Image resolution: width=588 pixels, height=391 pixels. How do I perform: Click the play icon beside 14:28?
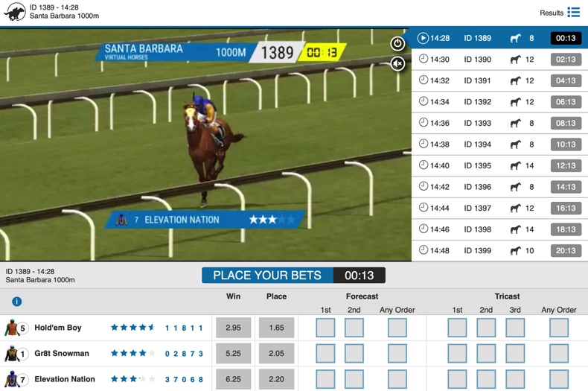click(423, 38)
